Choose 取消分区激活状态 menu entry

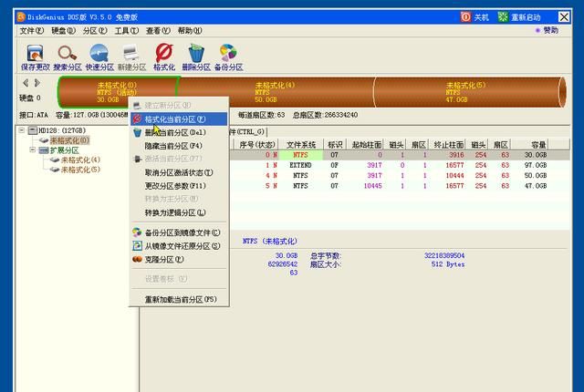coord(179,172)
